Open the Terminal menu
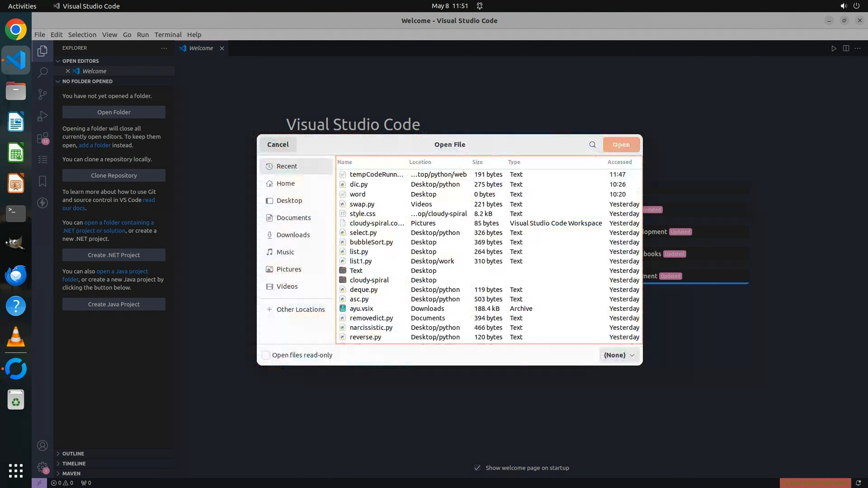Image resolution: width=868 pixels, height=488 pixels. [168, 35]
